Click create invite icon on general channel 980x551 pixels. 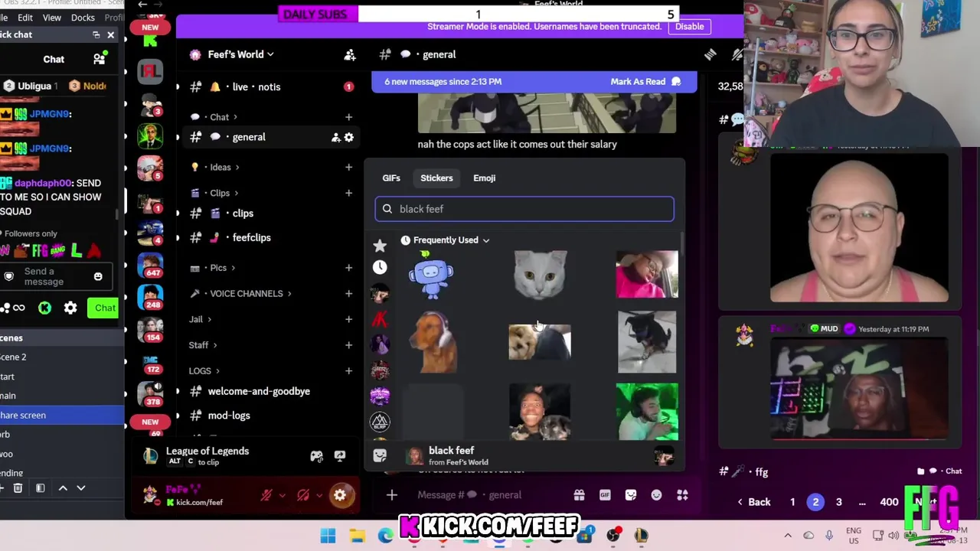click(x=335, y=137)
